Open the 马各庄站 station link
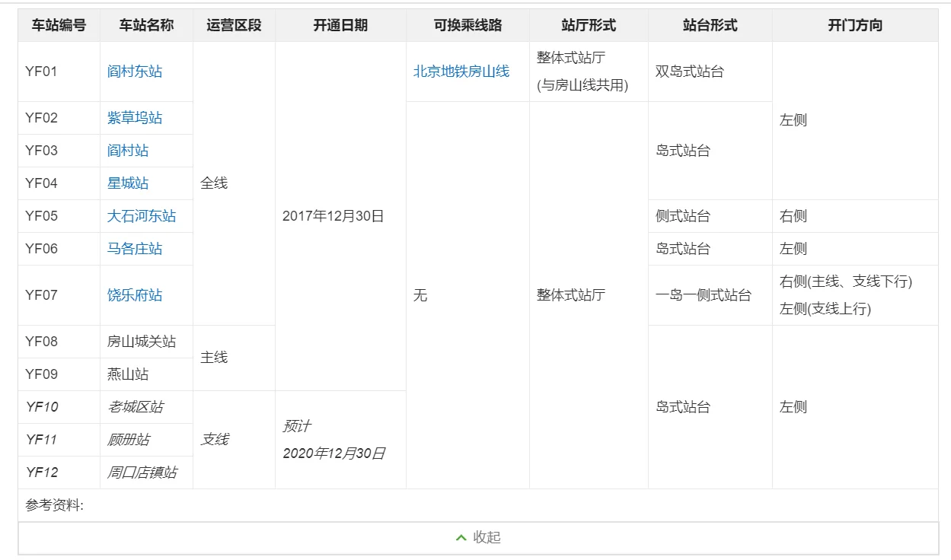Screen dimensions: 951x560 coord(146,248)
